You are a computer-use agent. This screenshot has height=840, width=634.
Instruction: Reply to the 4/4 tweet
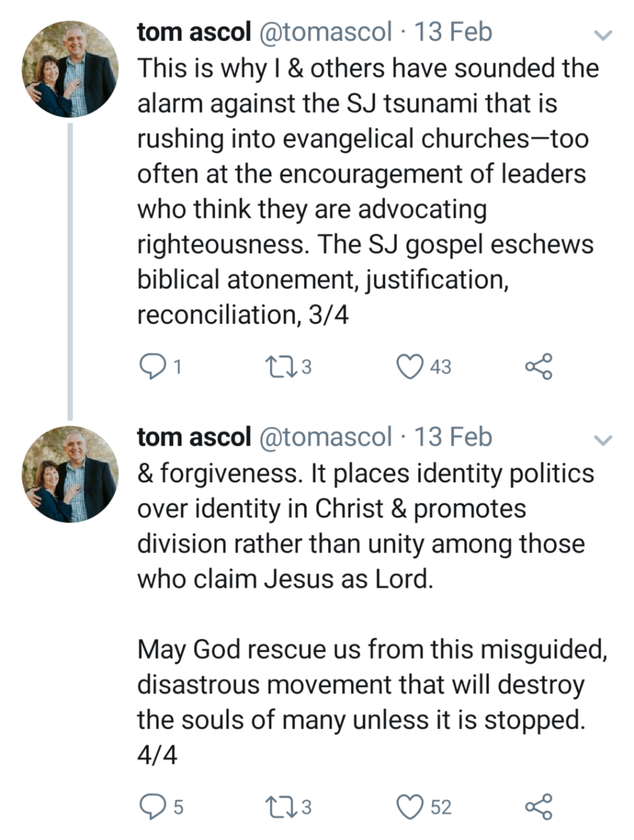(x=151, y=807)
